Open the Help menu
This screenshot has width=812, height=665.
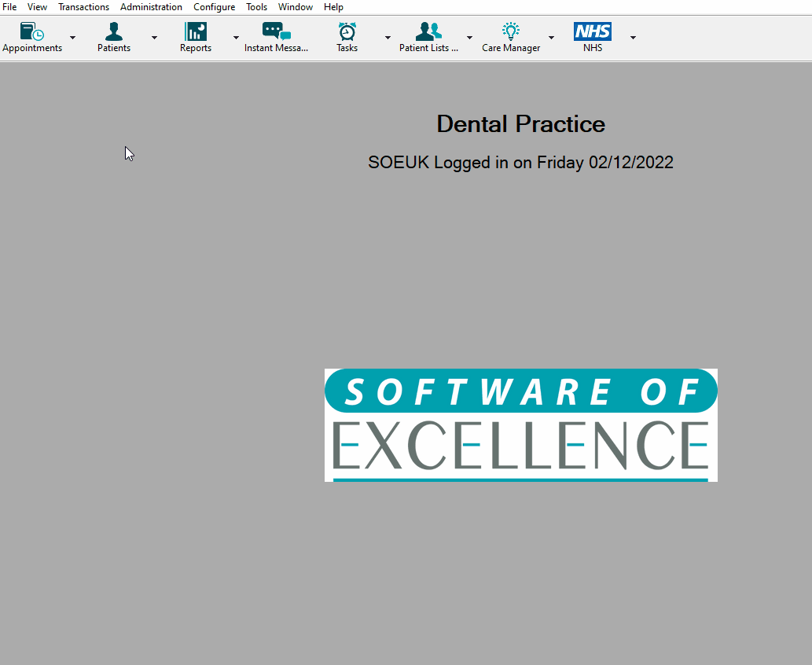coord(333,7)
